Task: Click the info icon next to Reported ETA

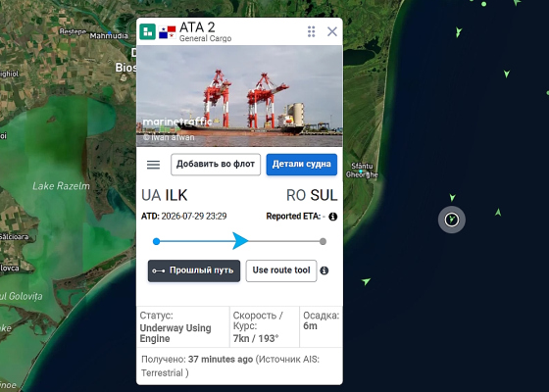Action: pyautogui.click(x=333, y=217)
